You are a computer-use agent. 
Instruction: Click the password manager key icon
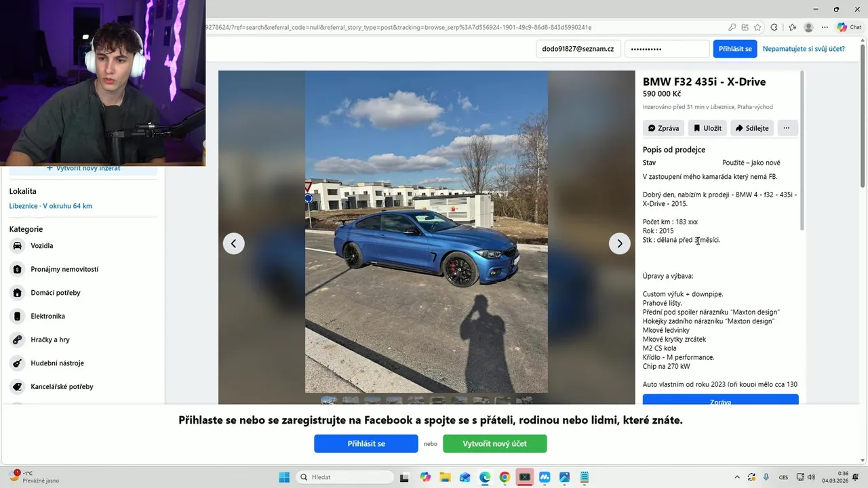coord(732,28)
